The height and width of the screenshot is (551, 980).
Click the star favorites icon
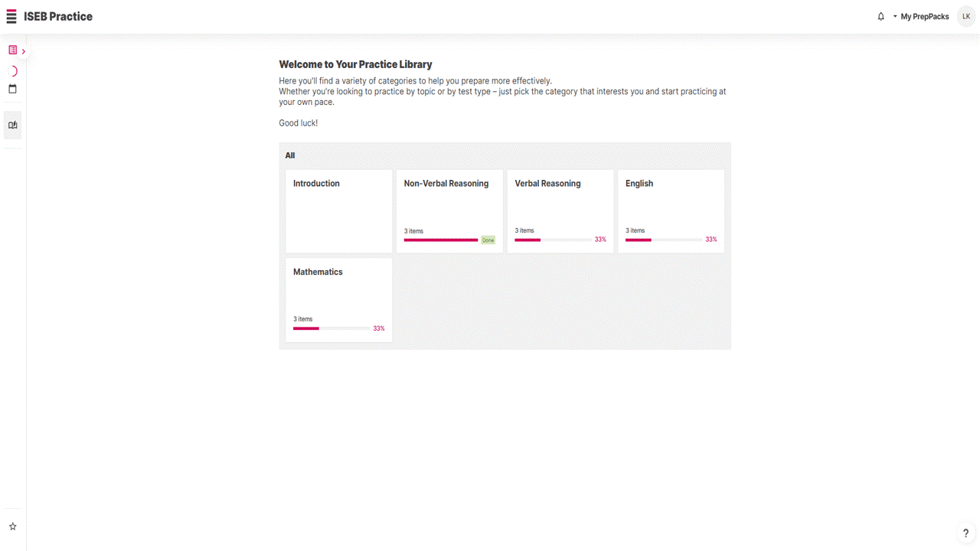(12, 527)
